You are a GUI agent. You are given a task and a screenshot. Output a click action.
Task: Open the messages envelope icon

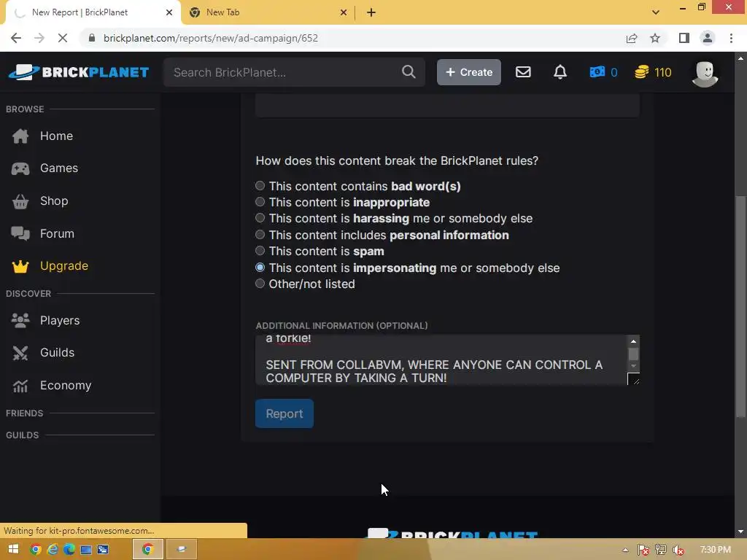coord(523,72)
